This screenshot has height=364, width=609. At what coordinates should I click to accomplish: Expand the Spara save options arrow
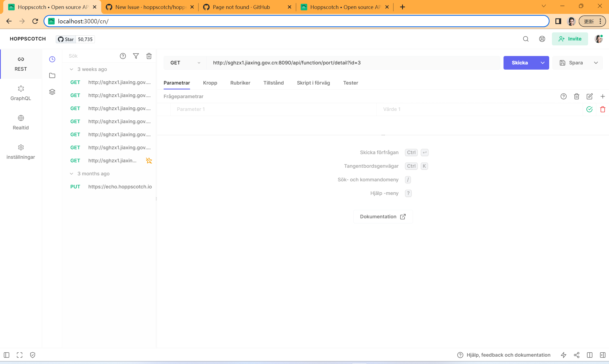coord(596,63)
